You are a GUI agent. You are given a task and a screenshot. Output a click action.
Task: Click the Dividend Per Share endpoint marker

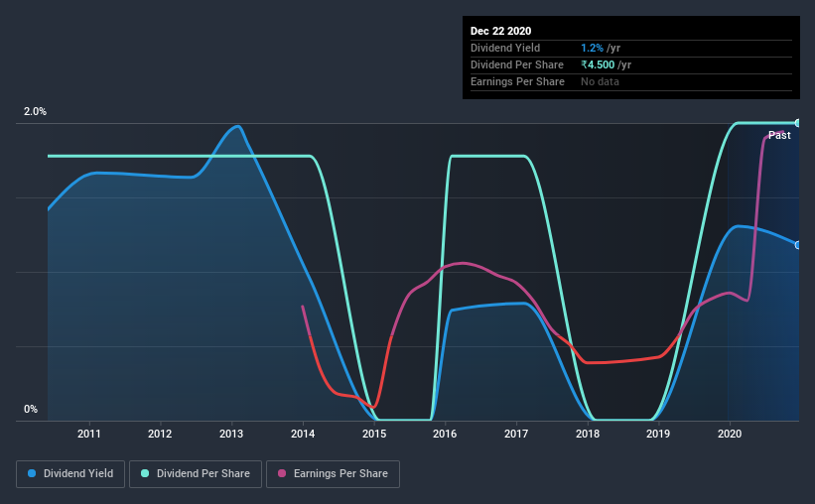(x=798, y=123)
